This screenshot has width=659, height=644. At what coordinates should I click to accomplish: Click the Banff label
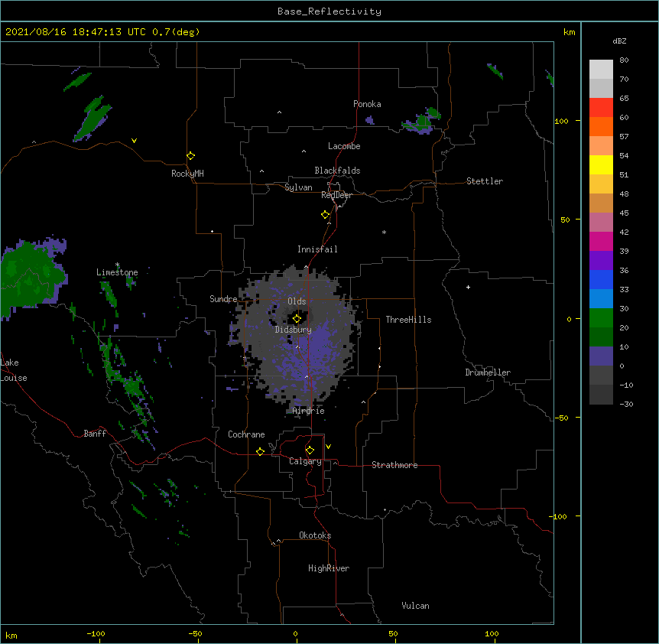[x=95, y=434]
